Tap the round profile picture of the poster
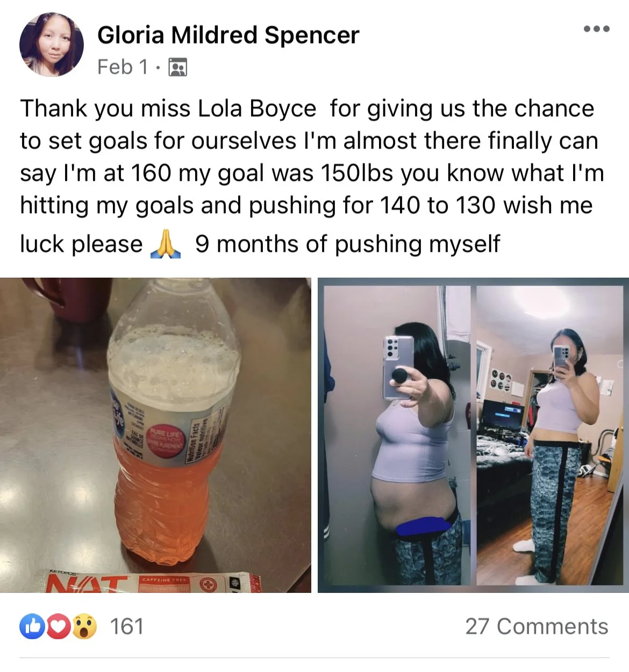The width and height of the screenshot is (629, 672). click(x=52, y=45)
